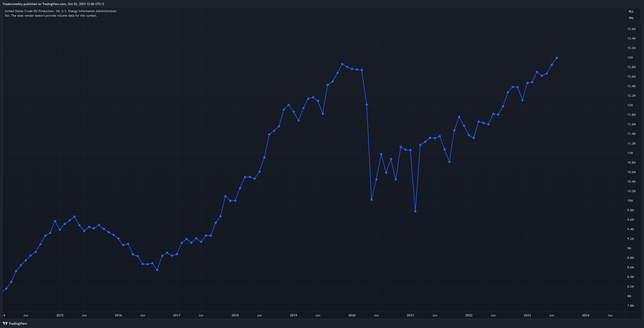The image size is (644, 328).
Task: Click the 2023 time axis label
Action: coord(527,315)
